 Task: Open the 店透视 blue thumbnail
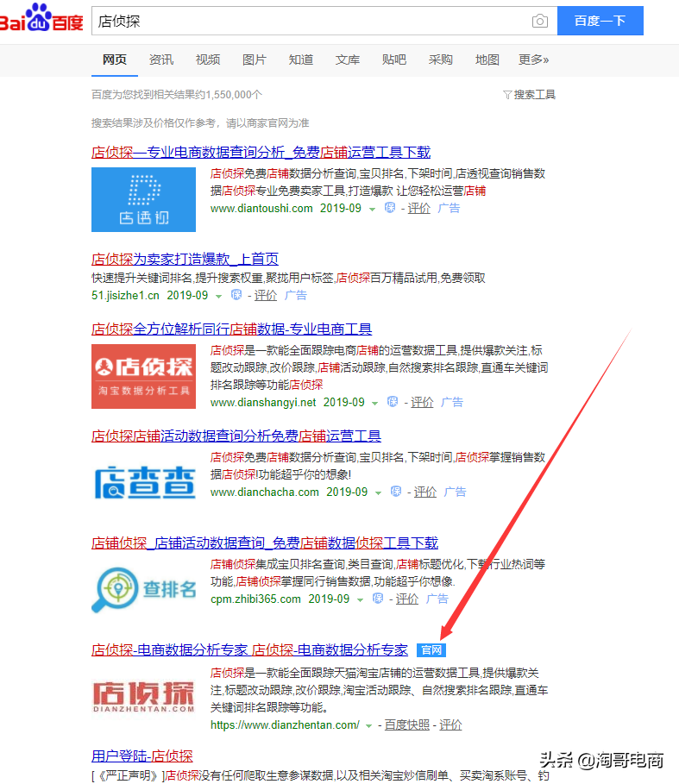[143, 199]
